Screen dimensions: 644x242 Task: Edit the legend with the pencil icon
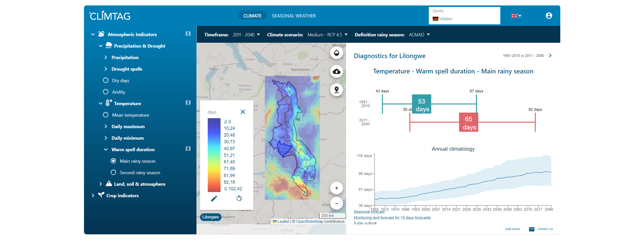tap(214, 199)
